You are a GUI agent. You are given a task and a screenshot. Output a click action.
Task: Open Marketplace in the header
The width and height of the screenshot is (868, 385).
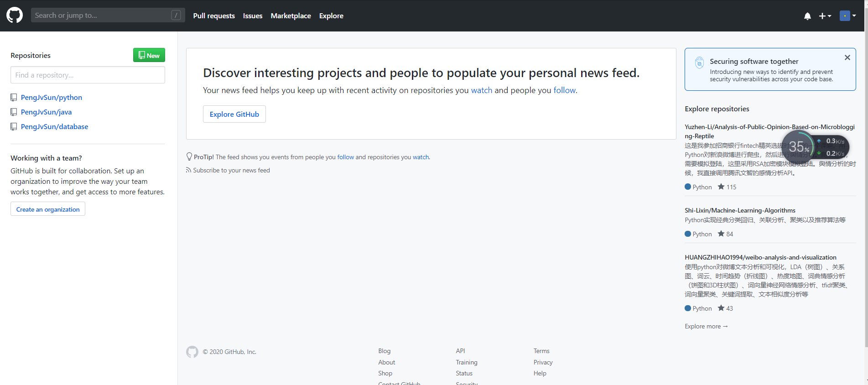[x=291, y=16]
